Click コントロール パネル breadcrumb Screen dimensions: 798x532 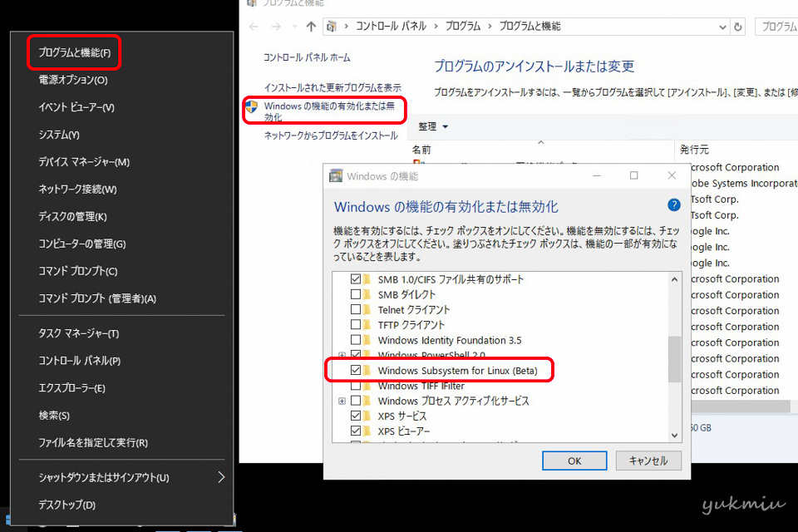(391, 26)
